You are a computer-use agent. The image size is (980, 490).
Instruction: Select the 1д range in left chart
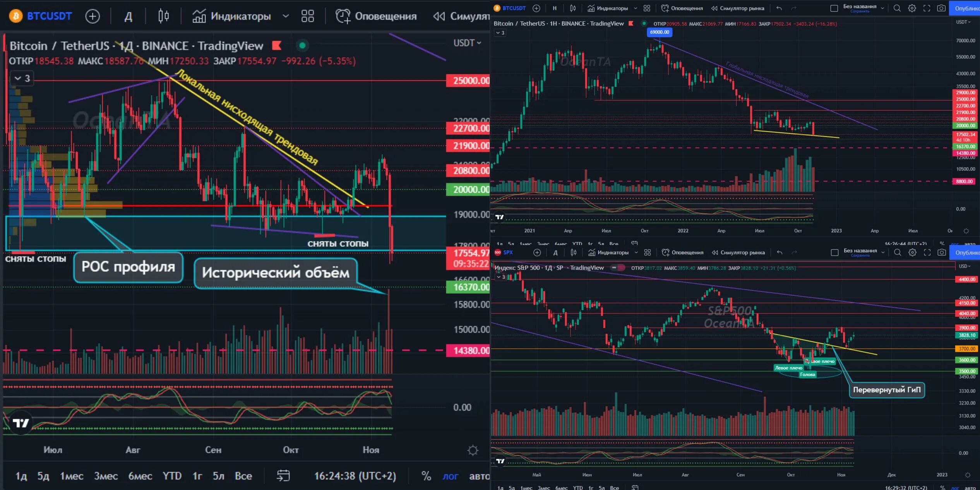point(21,476)
